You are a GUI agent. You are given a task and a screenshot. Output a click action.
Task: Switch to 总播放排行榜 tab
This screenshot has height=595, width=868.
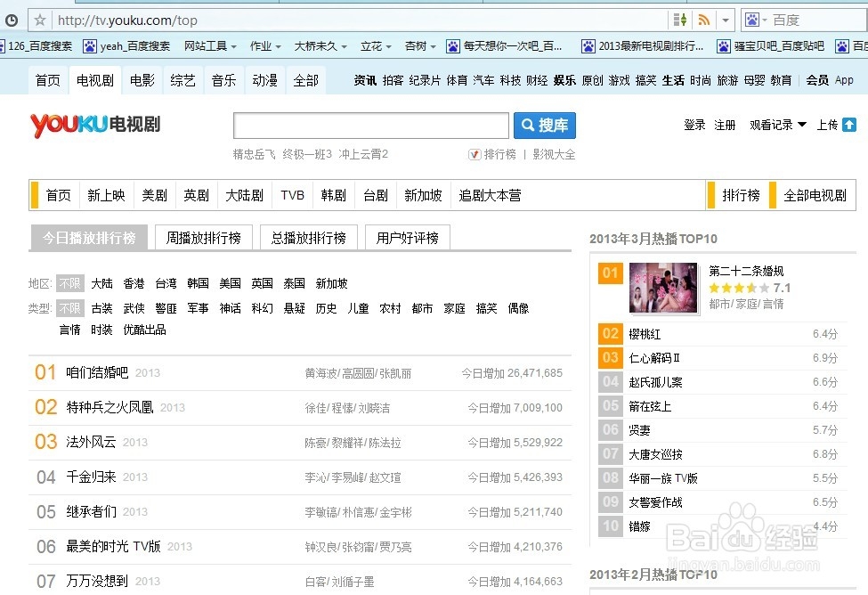(308, 238)
